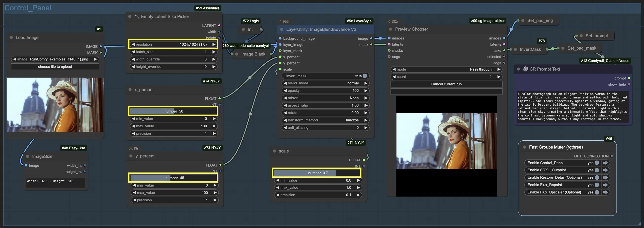The image size is (644, 228).
Task: Open the image file name combo
Action: point(55,59)
